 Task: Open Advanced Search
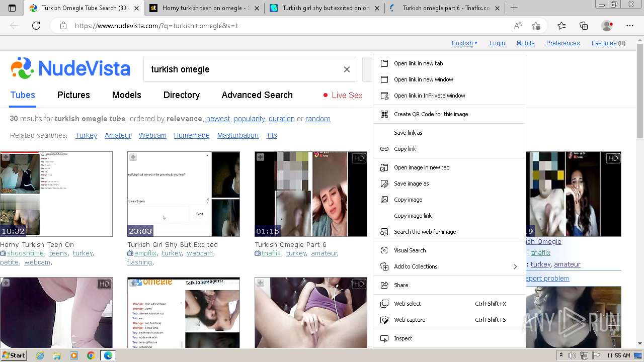point(257,95)
